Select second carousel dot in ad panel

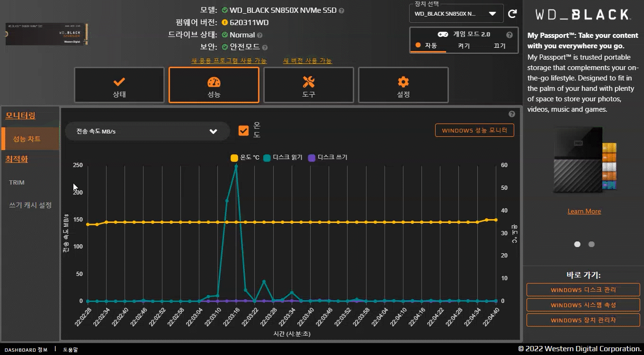coord(591,244)
